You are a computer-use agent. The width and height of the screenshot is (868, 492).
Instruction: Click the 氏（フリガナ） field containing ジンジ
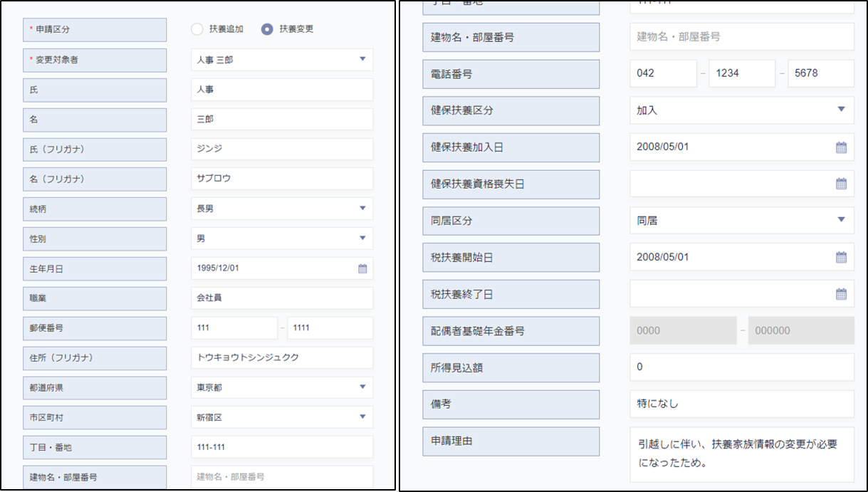(x=282, y=150)
